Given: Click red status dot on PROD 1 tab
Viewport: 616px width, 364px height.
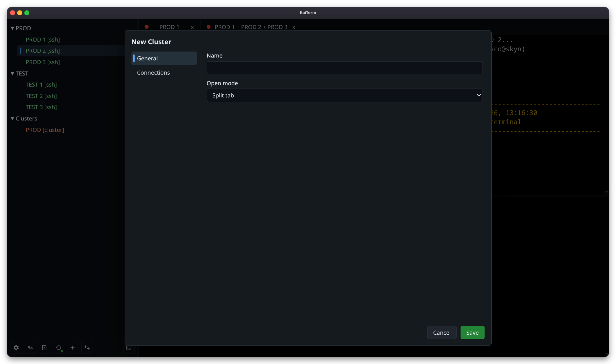Looking at the screenshot, I should click(x=147, y=27).
